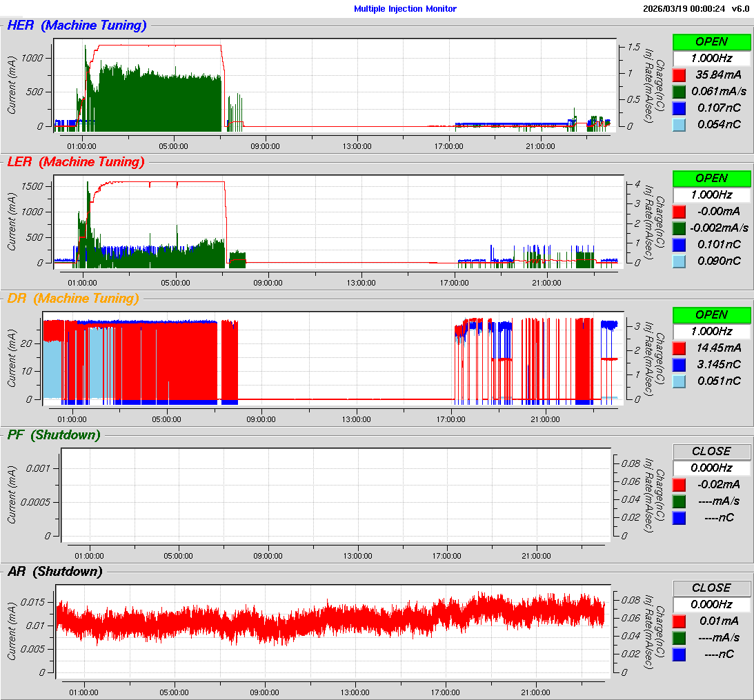Toggle the AR CLOSE status indicator
The height and width of the screenshot is (700, 754).
tap(711, 588)
